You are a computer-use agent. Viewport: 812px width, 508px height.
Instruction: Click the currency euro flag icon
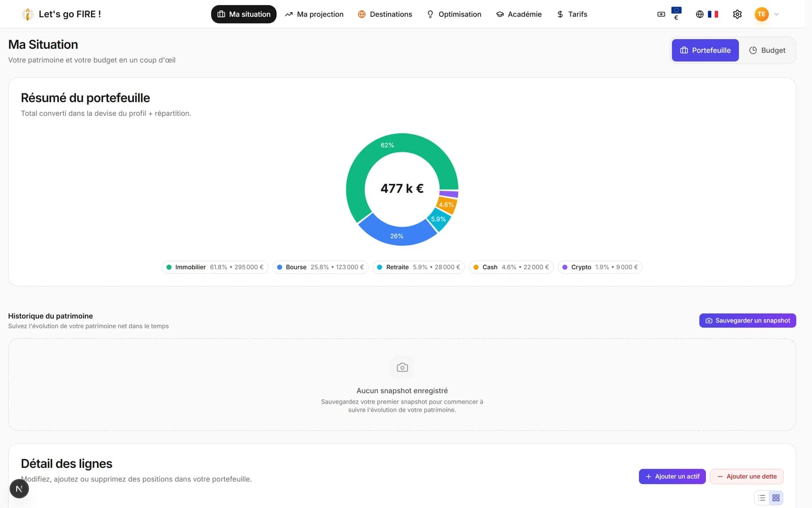676,14
